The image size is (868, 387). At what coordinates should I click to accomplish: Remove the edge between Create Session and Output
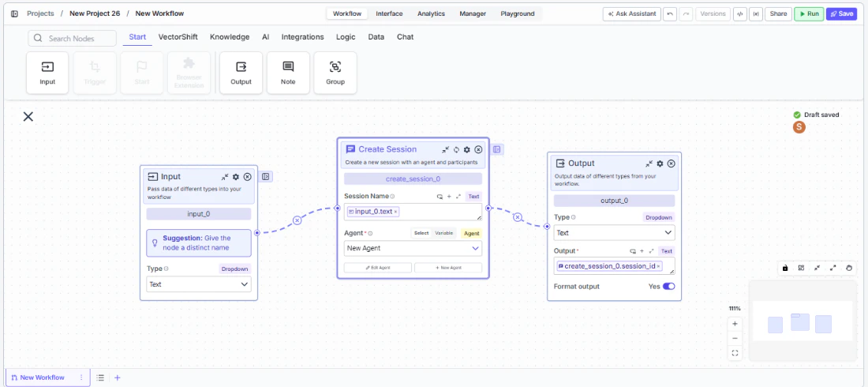[x=518, y=217]
